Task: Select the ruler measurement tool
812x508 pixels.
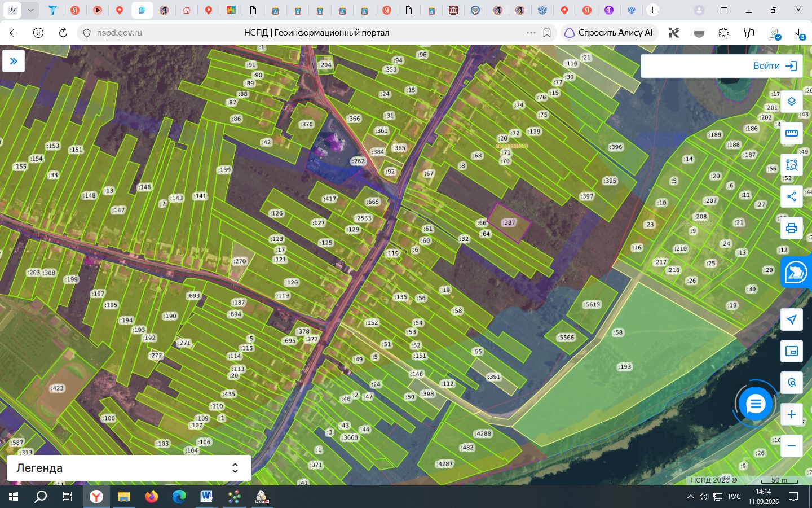Action: point(792,133)
